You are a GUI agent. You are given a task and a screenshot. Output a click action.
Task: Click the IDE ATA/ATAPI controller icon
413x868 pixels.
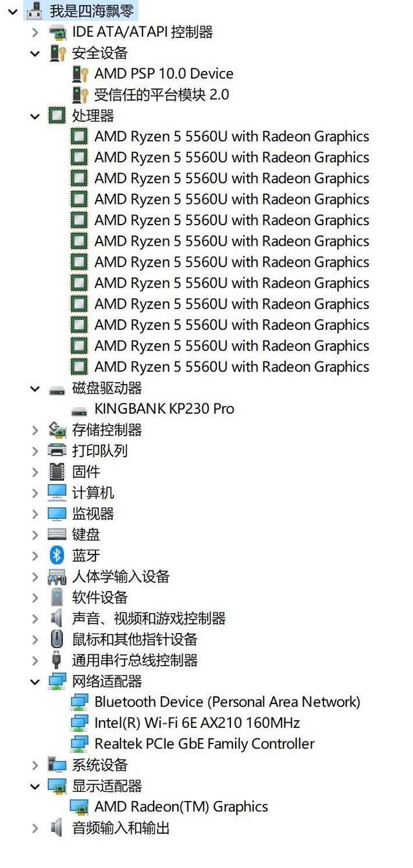[x=57, y=32]
